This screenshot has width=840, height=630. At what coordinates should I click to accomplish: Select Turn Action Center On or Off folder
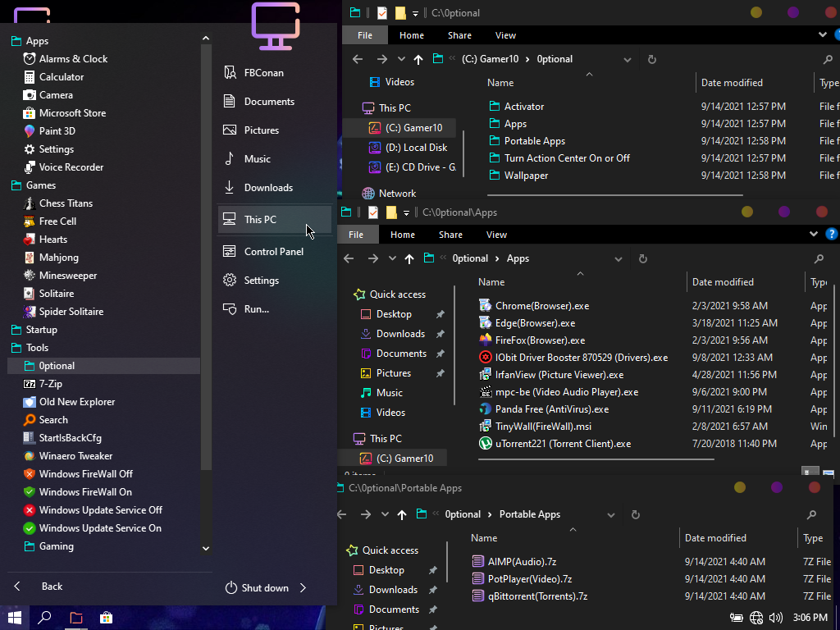pos(567,158)
